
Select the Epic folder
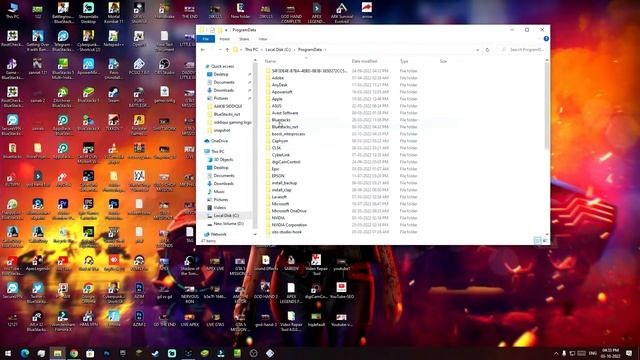[x=276, y=169]
